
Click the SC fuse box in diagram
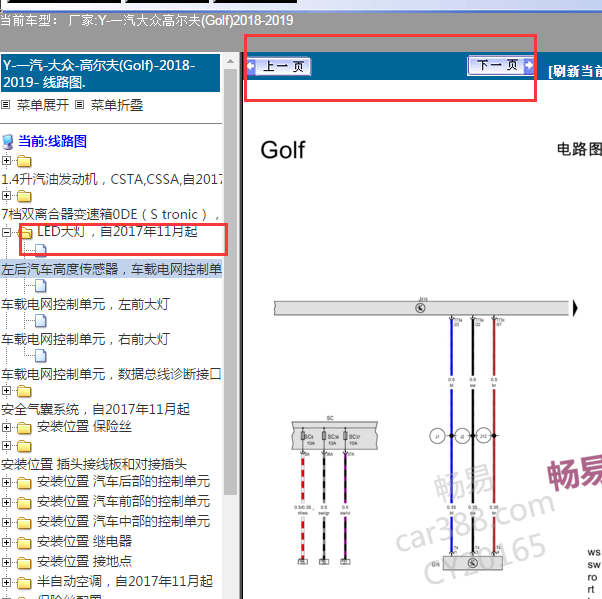[334, 435]
